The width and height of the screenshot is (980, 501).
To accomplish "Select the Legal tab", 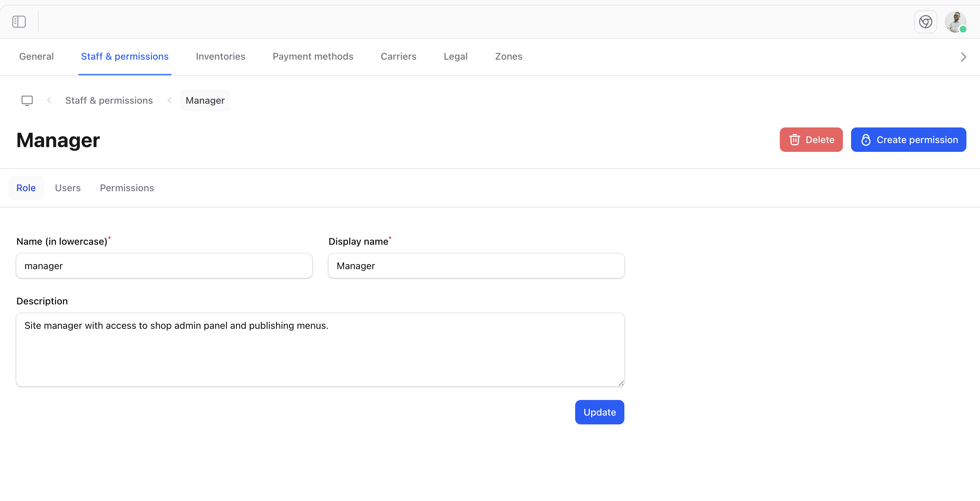I will [x=455, y=56].
